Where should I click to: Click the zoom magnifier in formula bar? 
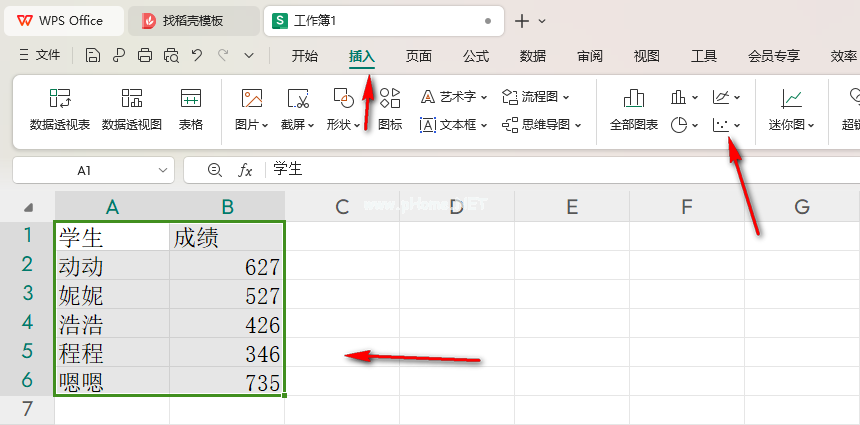(215, 171)
